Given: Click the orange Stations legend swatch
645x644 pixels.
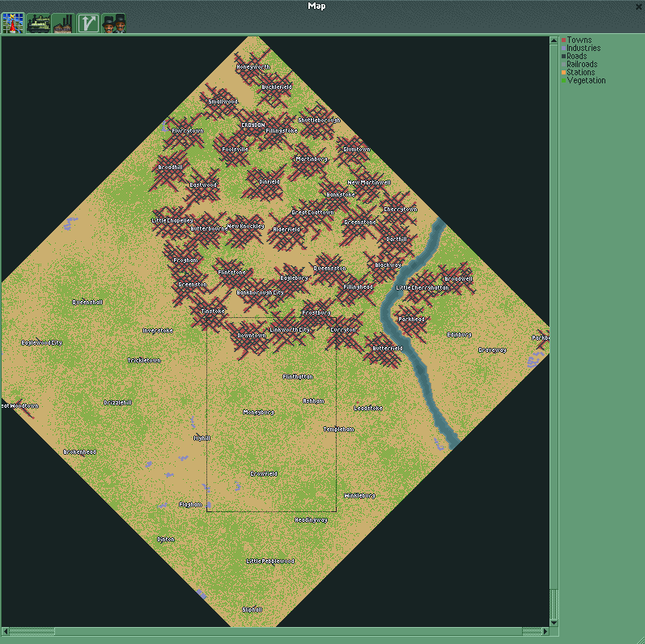Looking at the screenshot, I should (x=563, y=72).
